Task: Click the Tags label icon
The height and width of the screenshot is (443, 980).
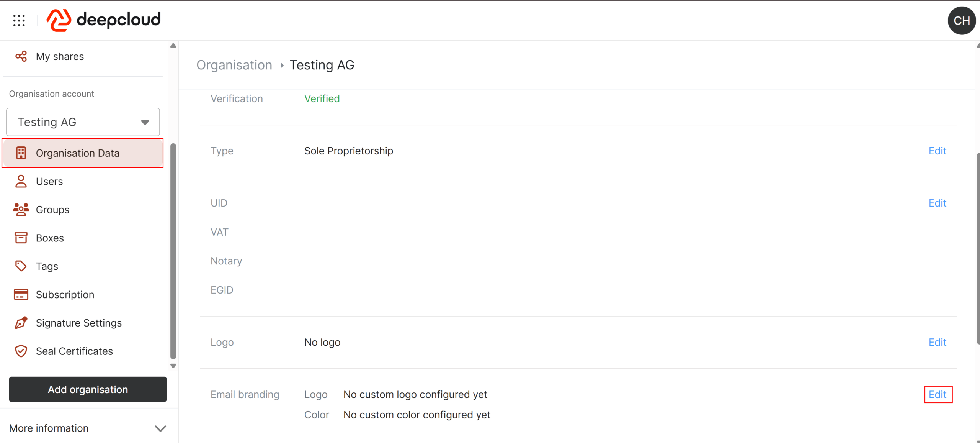Action: click(21, 266)
